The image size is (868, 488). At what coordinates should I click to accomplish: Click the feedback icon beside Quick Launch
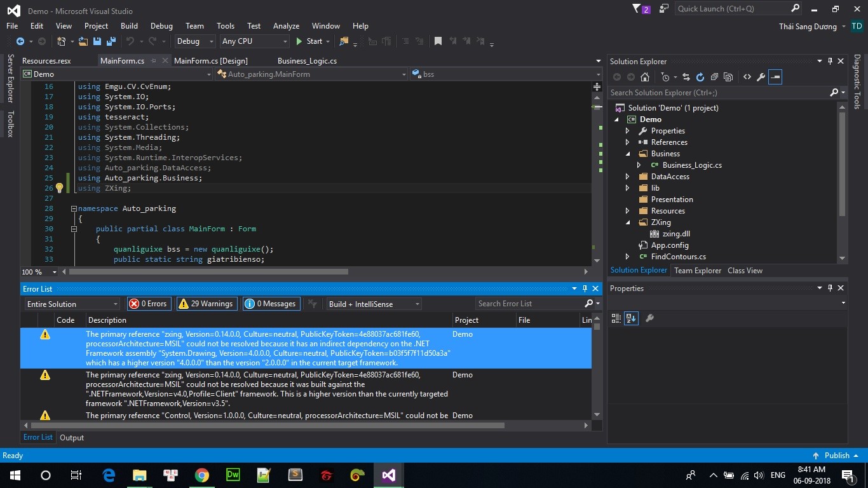click(664, 9)
